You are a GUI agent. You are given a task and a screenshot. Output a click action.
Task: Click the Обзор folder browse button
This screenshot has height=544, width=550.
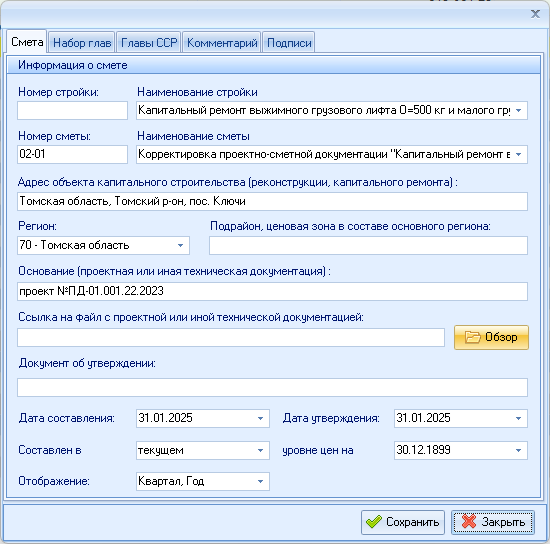(491, 337)
